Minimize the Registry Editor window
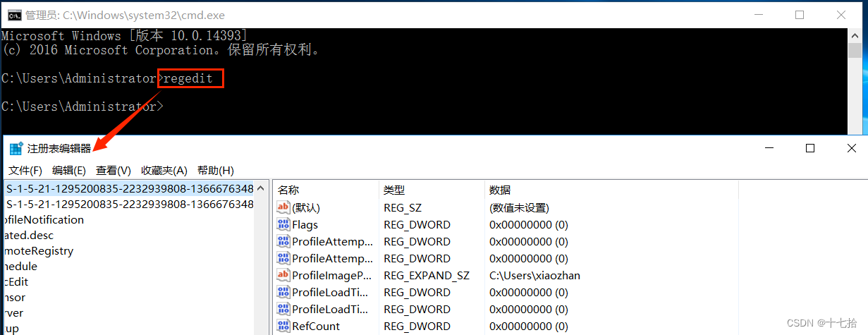868x335 pixels. pyautogui.click(x=770, y=148)
